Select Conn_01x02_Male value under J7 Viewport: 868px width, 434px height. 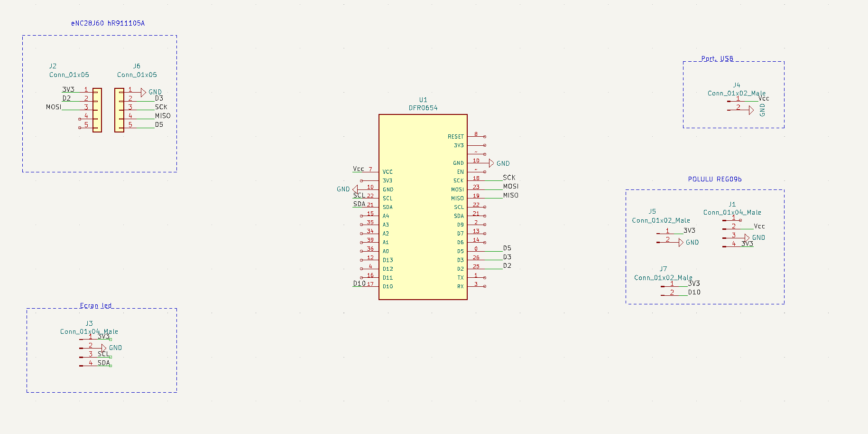(663, 277)
